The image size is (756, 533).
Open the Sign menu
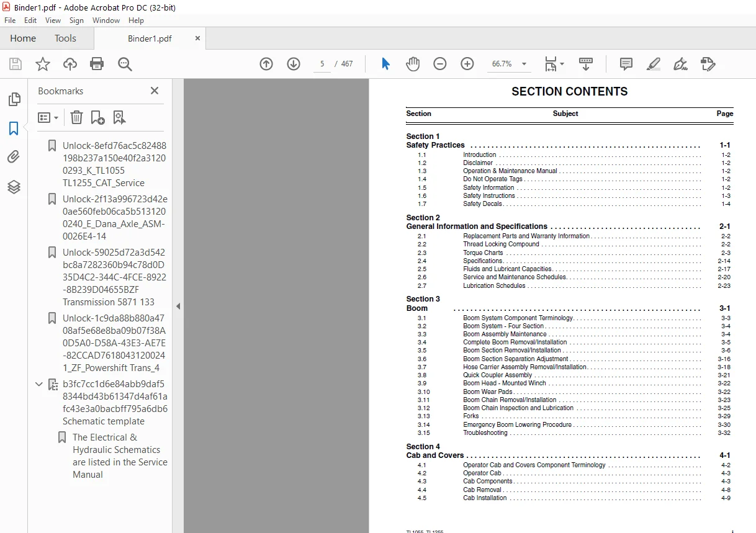pyautogui.click(x=76, y=20)
